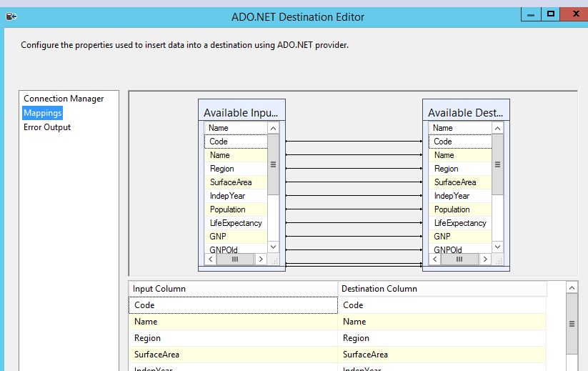Open the Code cell under Input Column

233,305
